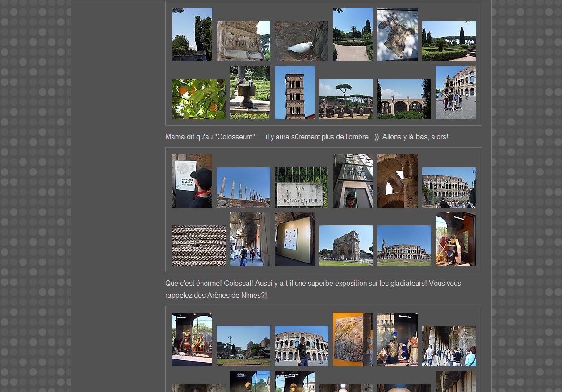Viewport: 562px width, 392px height.
Task: Select the carved stone relief arch thumbnail
Action: [243, 41]
